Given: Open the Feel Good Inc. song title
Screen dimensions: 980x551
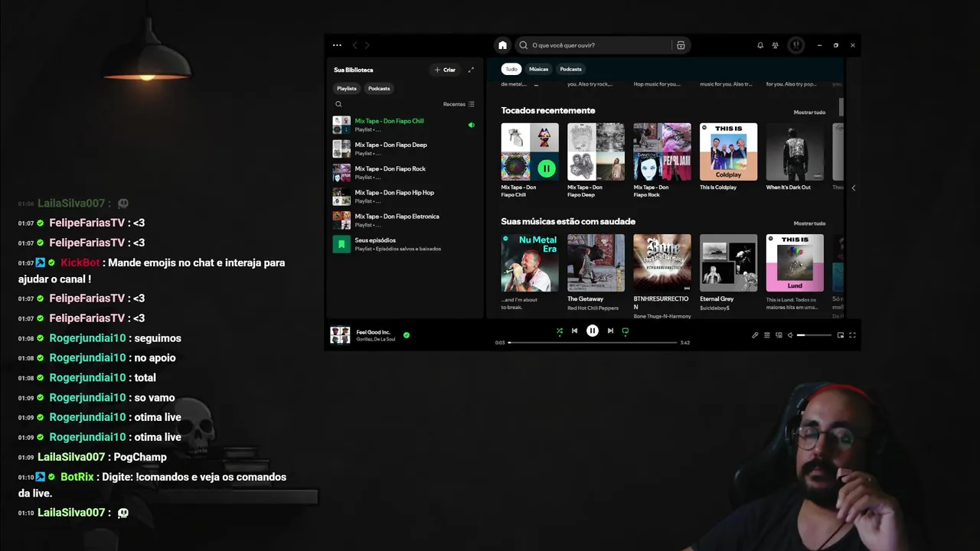Looking at the screenshot, I should [x=373, y=332].
